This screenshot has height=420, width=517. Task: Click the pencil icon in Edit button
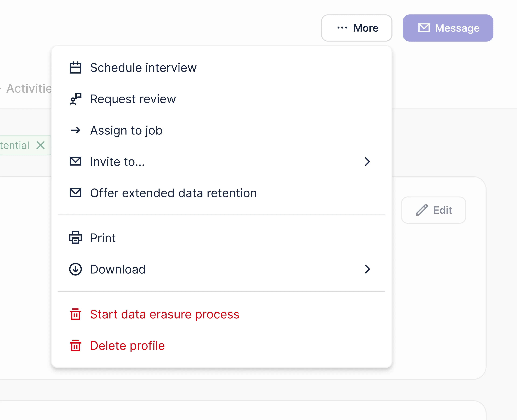422,210
